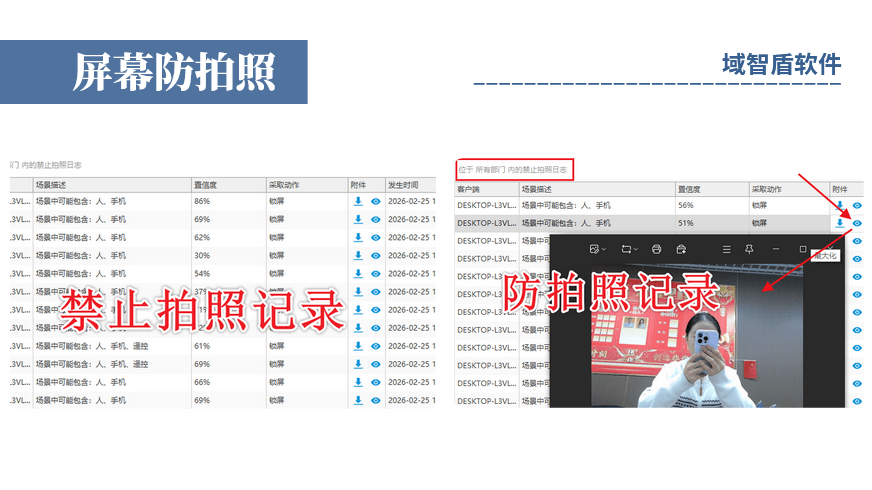Viewport: 872px width, 490px height.
Task: Download attachment of the 86% row
Action: point(358,201)
